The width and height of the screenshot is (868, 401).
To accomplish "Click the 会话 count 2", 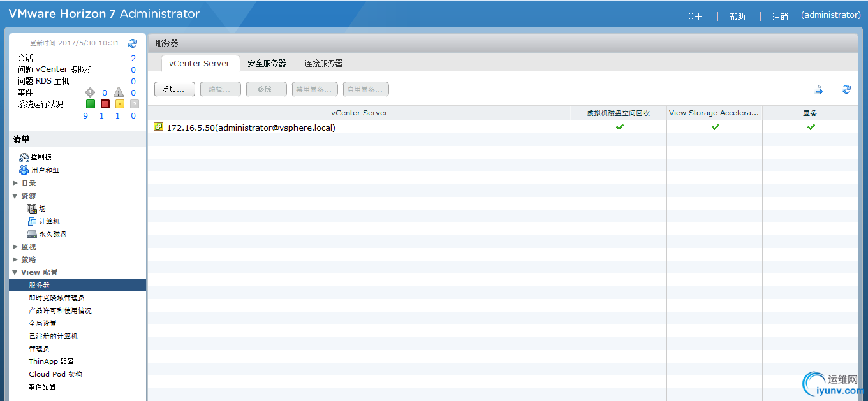I will 133,58.
